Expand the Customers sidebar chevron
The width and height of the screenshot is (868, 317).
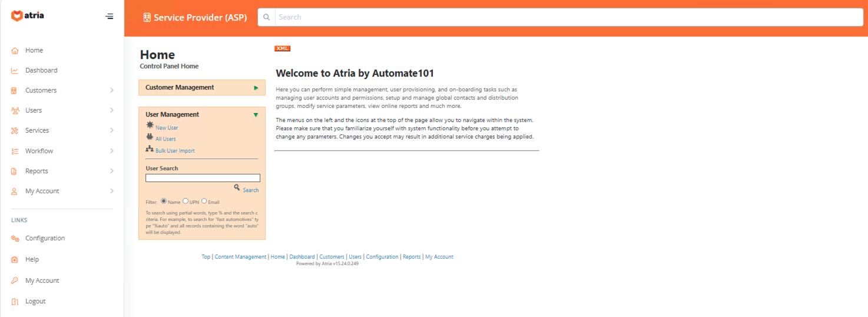[112, 91]
